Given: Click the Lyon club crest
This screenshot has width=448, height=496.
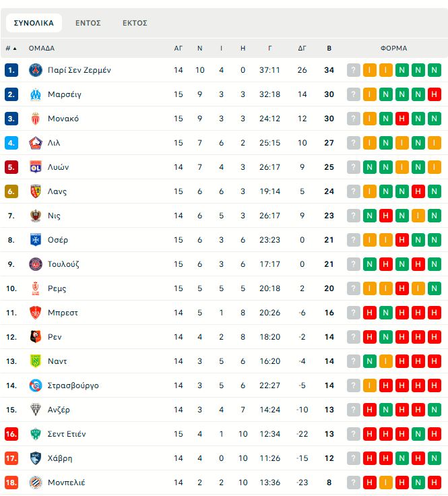Looking at the screenshot, I should pos(36,167).
